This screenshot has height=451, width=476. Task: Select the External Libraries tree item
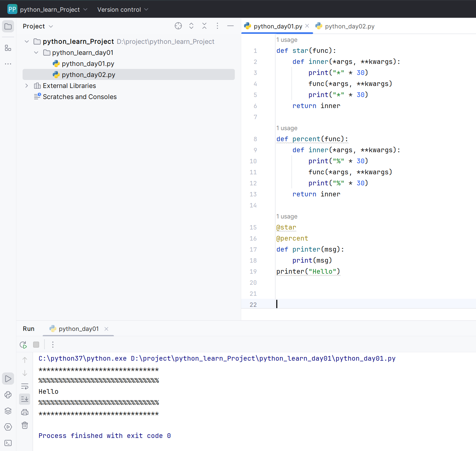69,86
